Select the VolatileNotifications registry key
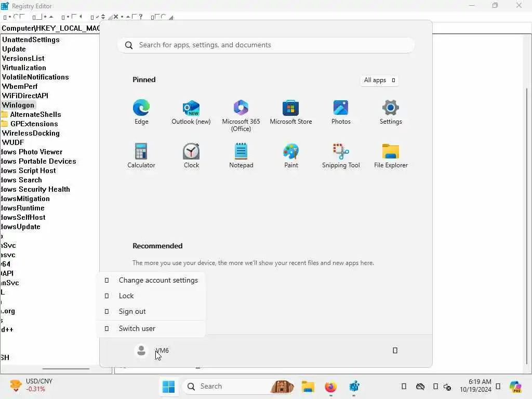Screen dimensions: 532x399 click(35, 77)
